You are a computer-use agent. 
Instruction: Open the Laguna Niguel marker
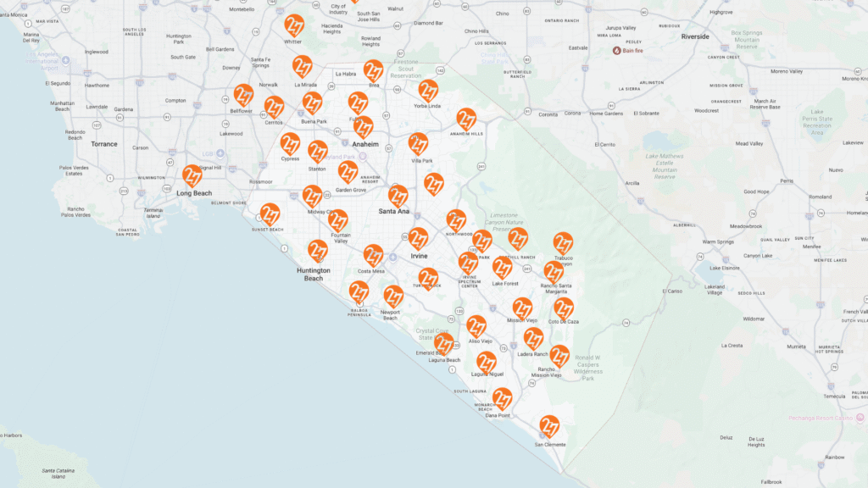[x=486, y=363]
